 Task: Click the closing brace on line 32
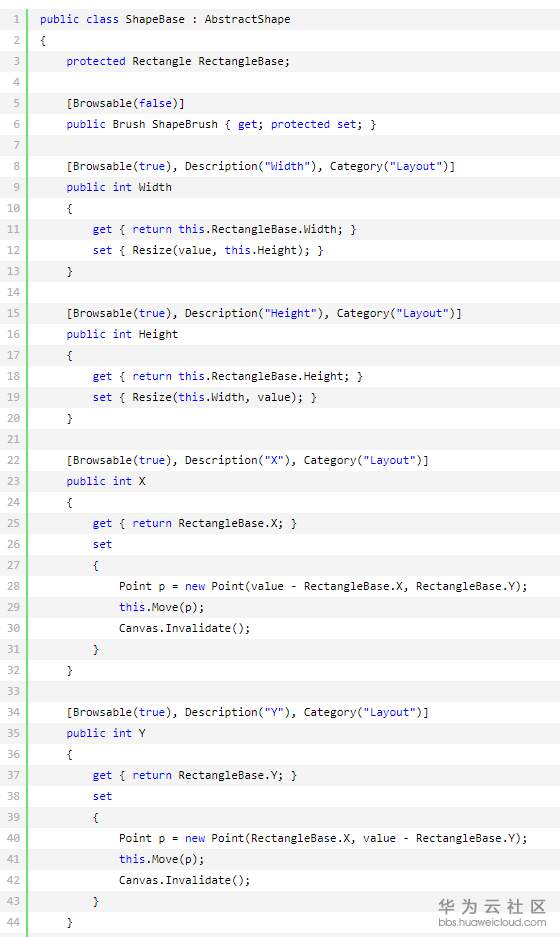click(x=69, y=670)
